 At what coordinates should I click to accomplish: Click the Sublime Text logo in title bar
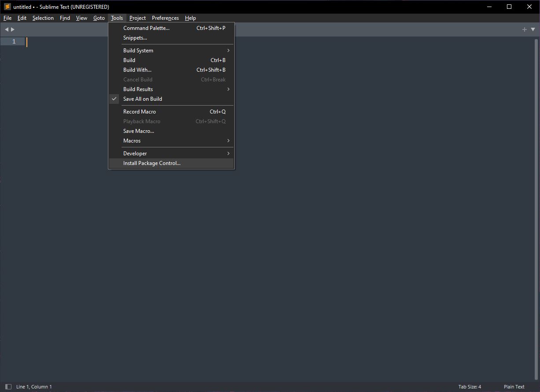(7, 7)
